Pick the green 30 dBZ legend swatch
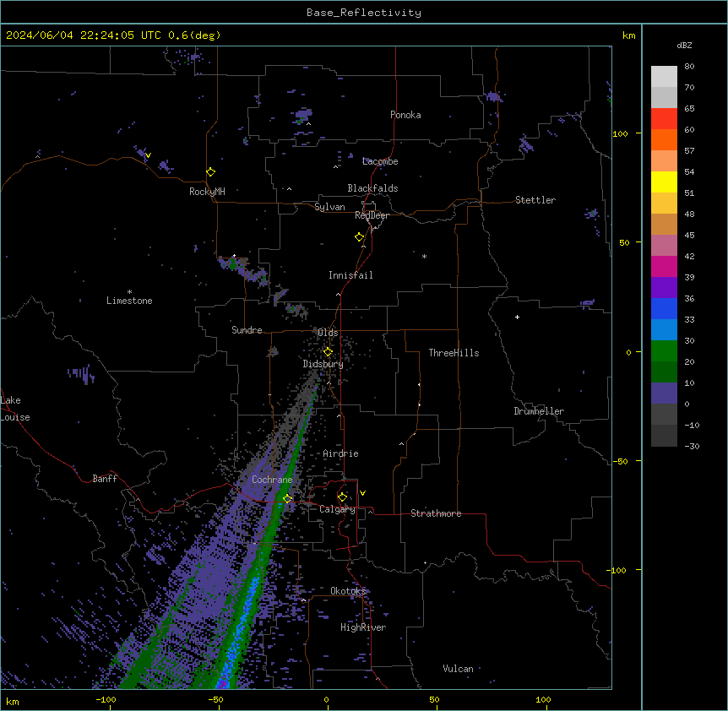728x711 pixels. (x=664, y=351)
